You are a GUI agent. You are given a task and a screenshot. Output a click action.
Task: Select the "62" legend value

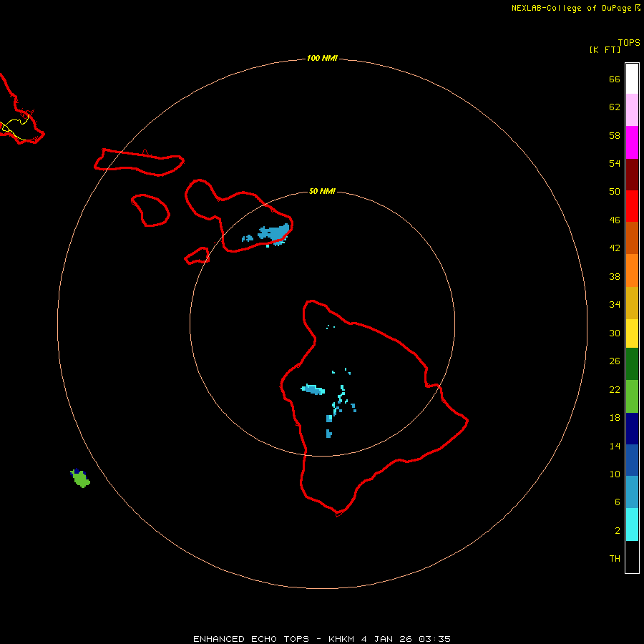pyautogui.click(x=615, y=107)
